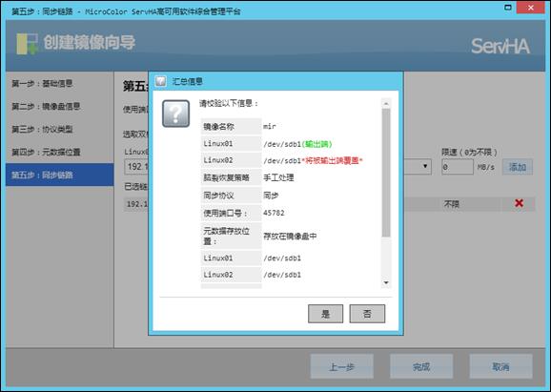Screen dimensions: 551x392
Task: Open the IP address dropdown arrow
Action: 425,166
